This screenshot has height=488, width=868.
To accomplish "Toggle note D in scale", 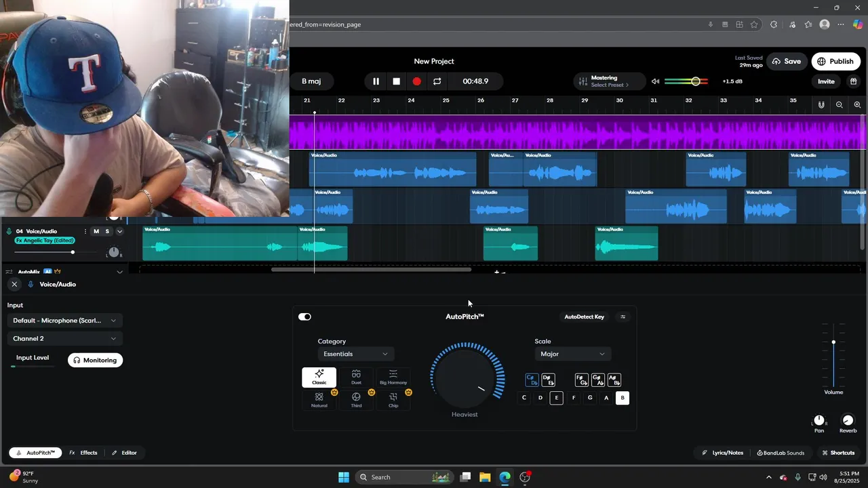I will click(540, 398).
